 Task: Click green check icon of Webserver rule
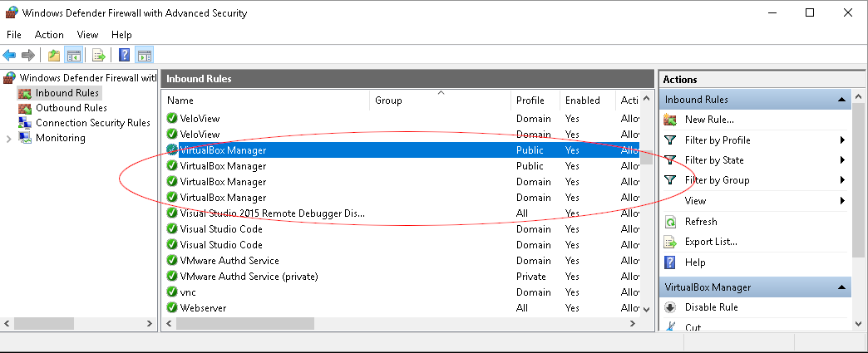(171, 307)
